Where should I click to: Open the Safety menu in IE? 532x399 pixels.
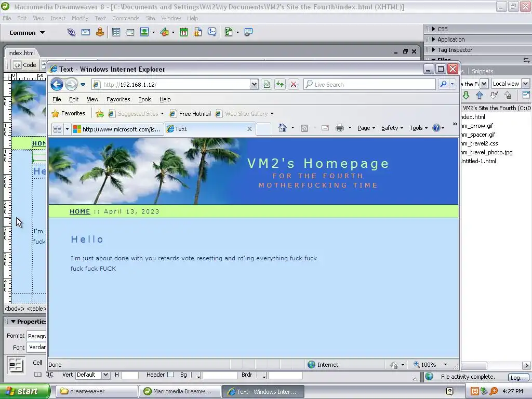point(392,128)
